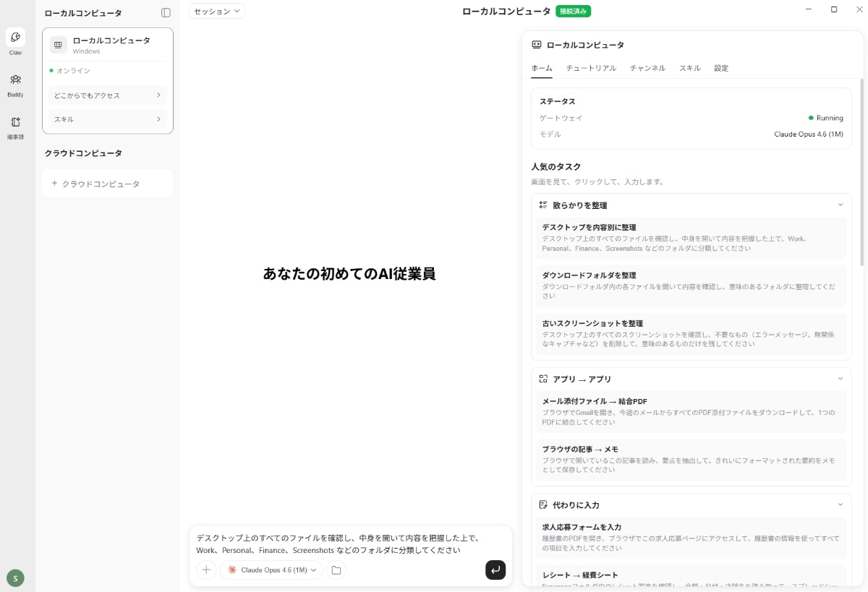The image size is (868, 592).
Task: Collapse the アプリ → アプリ section
Action: [x=840, y=378]
